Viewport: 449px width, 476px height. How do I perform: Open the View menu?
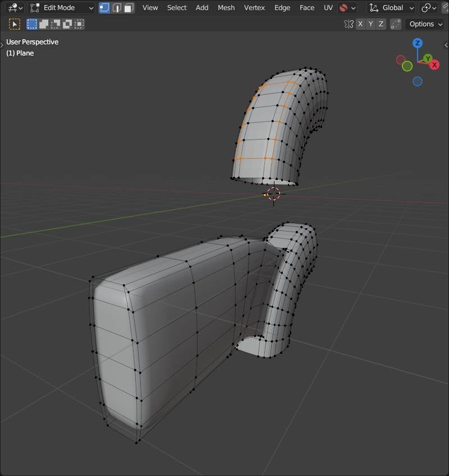(150, 8)
